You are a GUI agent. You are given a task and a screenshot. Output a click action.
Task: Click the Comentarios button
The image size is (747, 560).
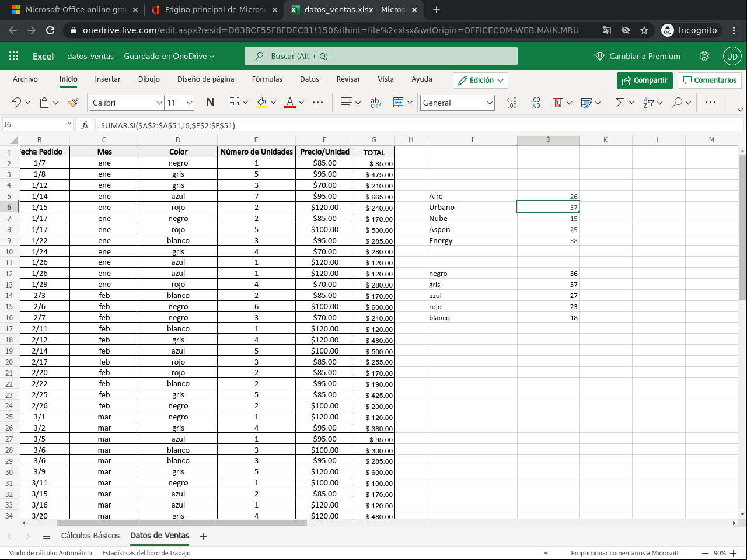pos(710,80)
